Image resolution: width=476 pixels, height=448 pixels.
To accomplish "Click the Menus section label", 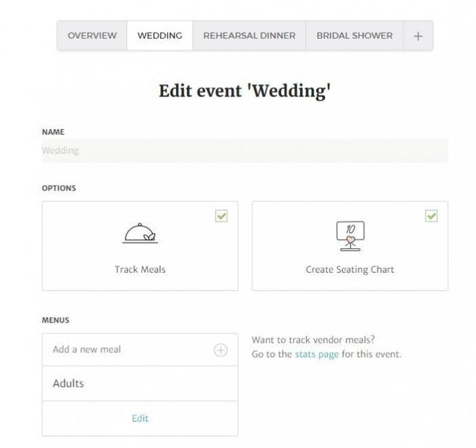I will coord(56,320).
